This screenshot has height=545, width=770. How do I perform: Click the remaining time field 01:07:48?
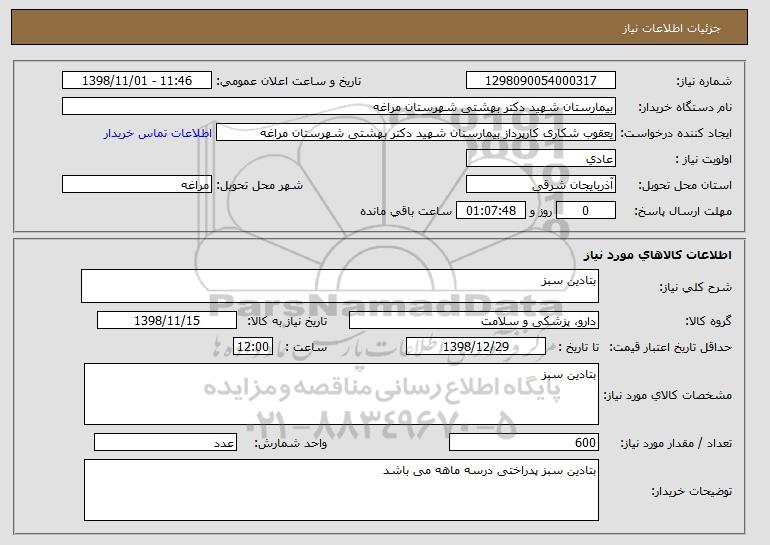(x=491, y=211)
